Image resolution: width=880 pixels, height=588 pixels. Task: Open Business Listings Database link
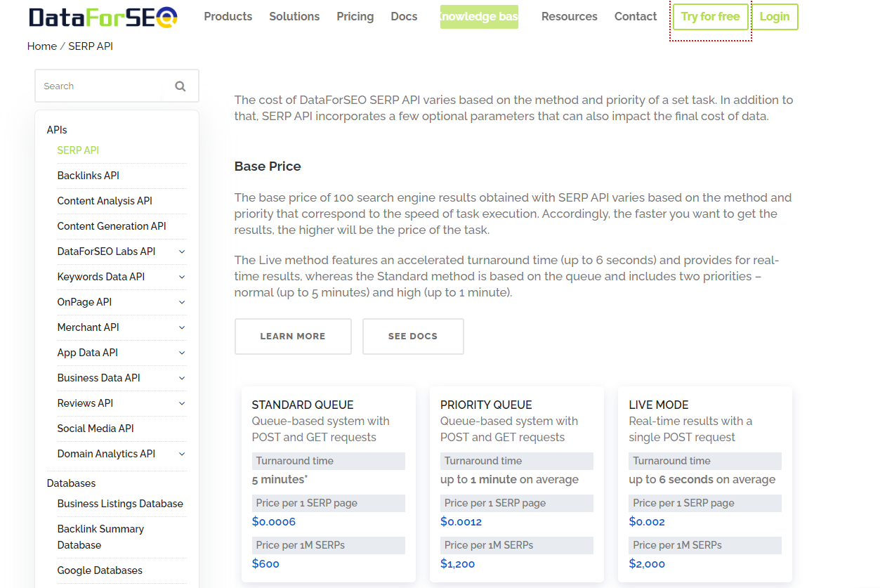point(120,504)
